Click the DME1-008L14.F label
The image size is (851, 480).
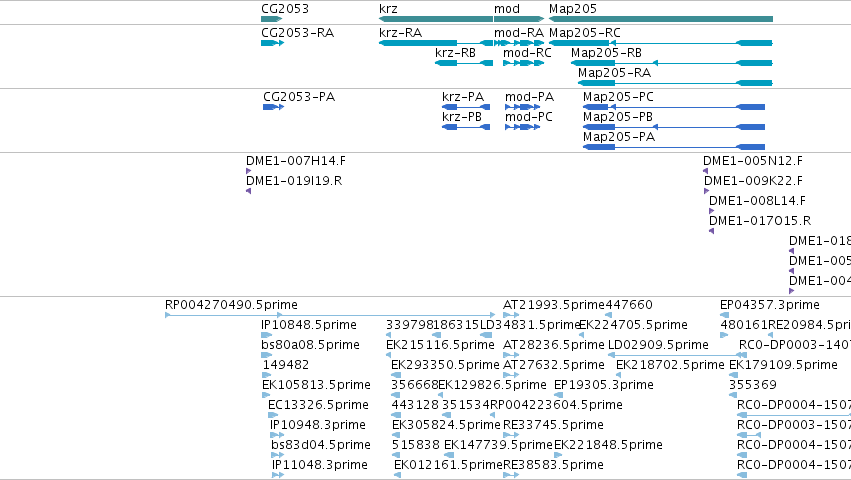click(x=757, y=201)
